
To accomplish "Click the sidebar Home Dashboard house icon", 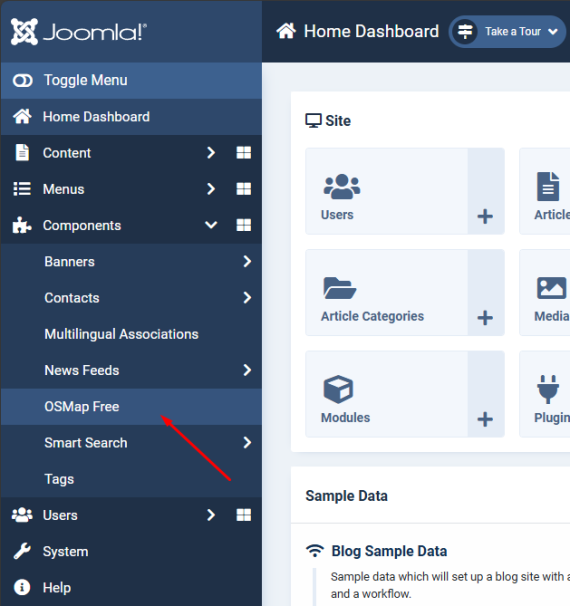I will pyautogui.click(x=22, y=116).
